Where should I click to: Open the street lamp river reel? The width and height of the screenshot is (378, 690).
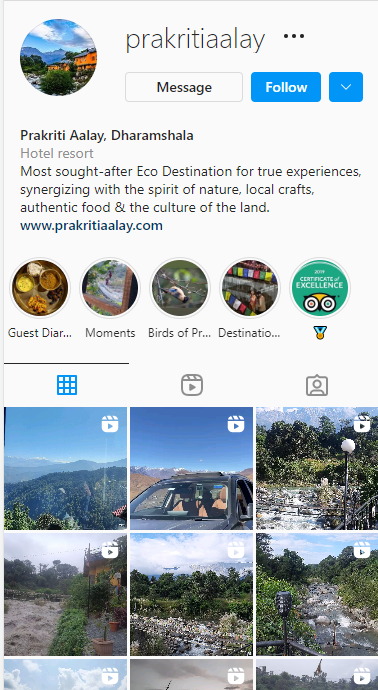click(x=317, y=468)
